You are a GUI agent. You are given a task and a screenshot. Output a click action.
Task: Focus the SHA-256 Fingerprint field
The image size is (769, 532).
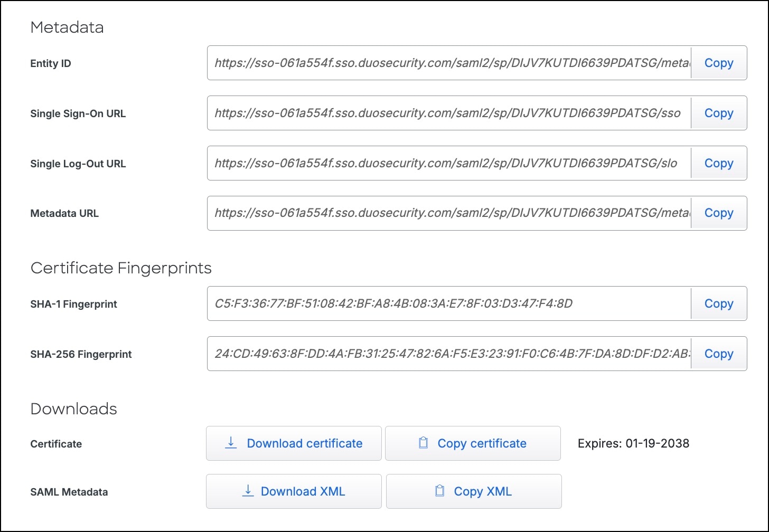tap(449, 354)
